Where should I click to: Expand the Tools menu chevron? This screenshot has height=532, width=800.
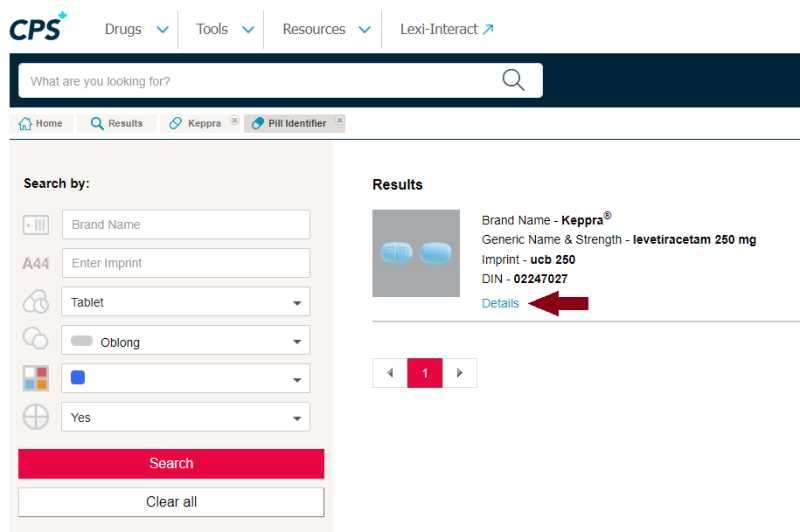248,30
